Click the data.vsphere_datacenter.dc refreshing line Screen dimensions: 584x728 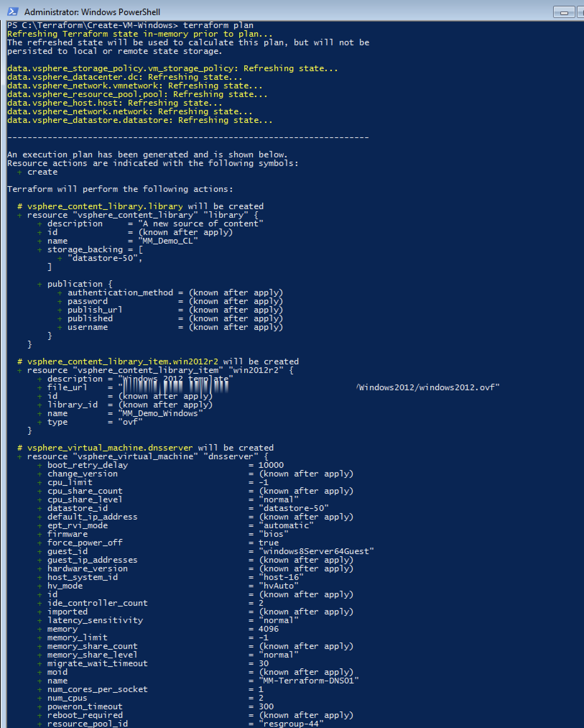pyautogui.click(x=125, y=77)
